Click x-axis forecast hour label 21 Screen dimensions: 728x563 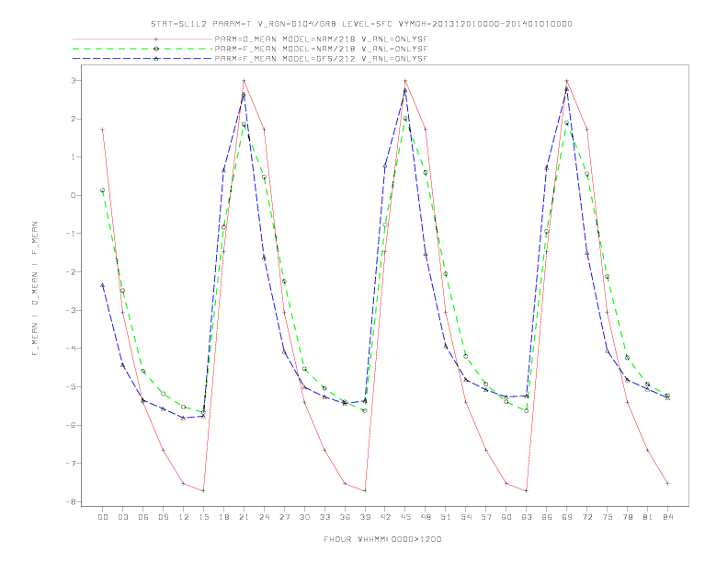point(244,517)
